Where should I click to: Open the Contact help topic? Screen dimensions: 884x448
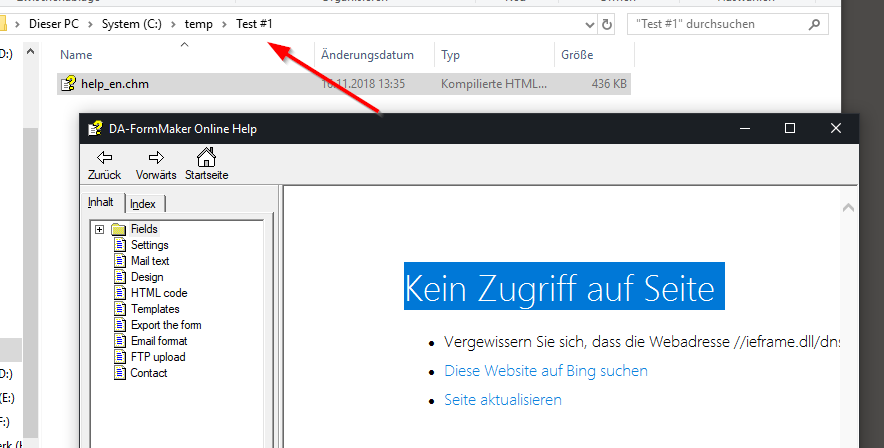149,373
